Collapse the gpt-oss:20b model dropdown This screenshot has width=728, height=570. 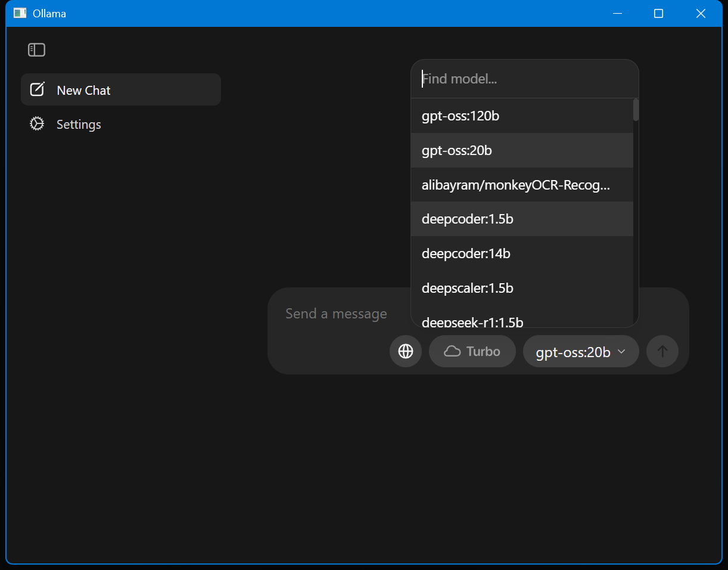[x=581, y=352]
